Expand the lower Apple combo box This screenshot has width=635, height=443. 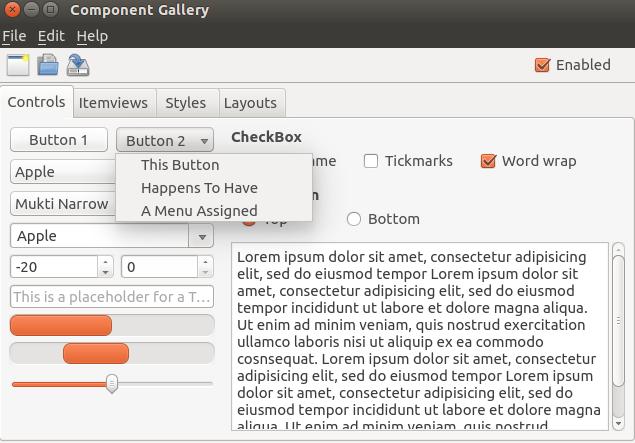pyautogui.click(x=202, y=237)
